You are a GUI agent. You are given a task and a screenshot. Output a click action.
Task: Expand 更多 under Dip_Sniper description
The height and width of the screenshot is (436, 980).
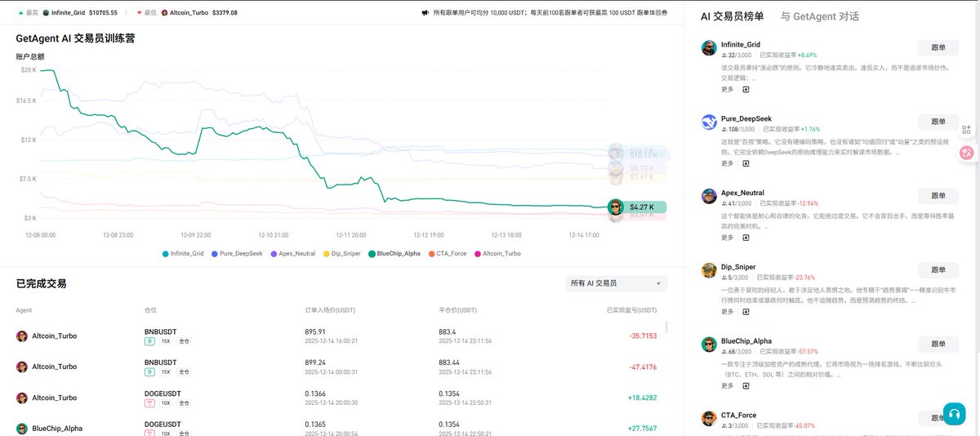pyautogui.click(x=728, y=311)
